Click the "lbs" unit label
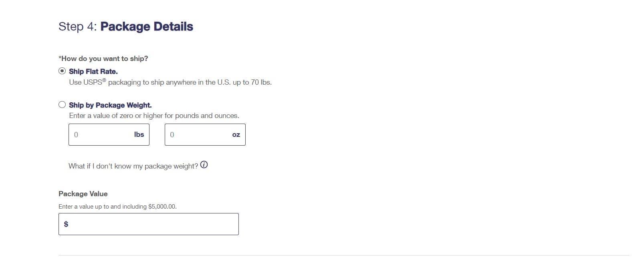Viewport: 644px width, 262px height. [x=139, y=134]
